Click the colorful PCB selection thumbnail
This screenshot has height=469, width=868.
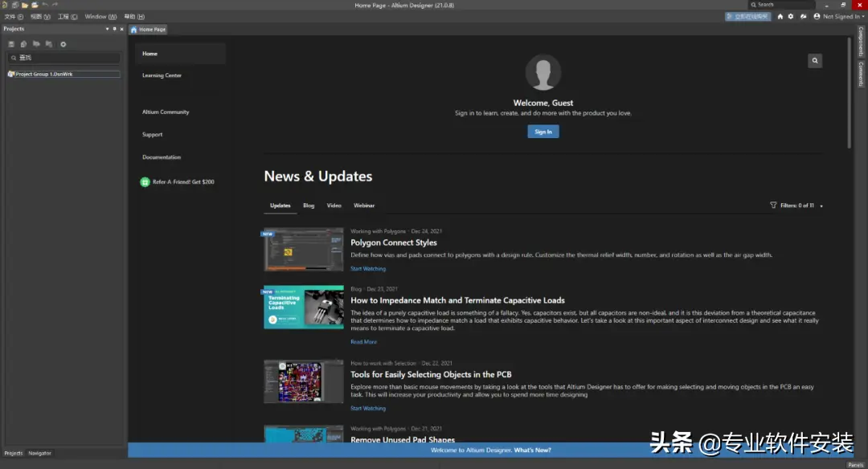coord(303,381)
